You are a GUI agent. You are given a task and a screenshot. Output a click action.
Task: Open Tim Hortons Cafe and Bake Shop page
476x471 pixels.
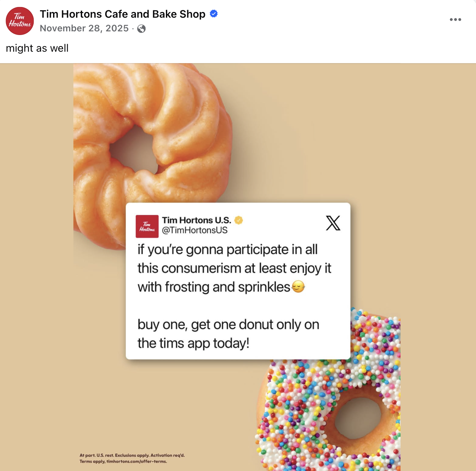pyautogui.click(x=123, y=14)
